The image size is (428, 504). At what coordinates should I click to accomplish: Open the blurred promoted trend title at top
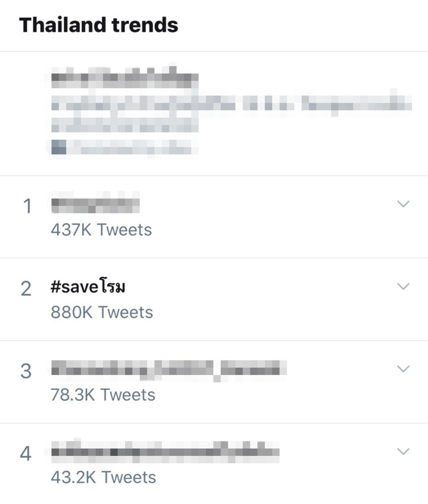click(x=125, y=78)
